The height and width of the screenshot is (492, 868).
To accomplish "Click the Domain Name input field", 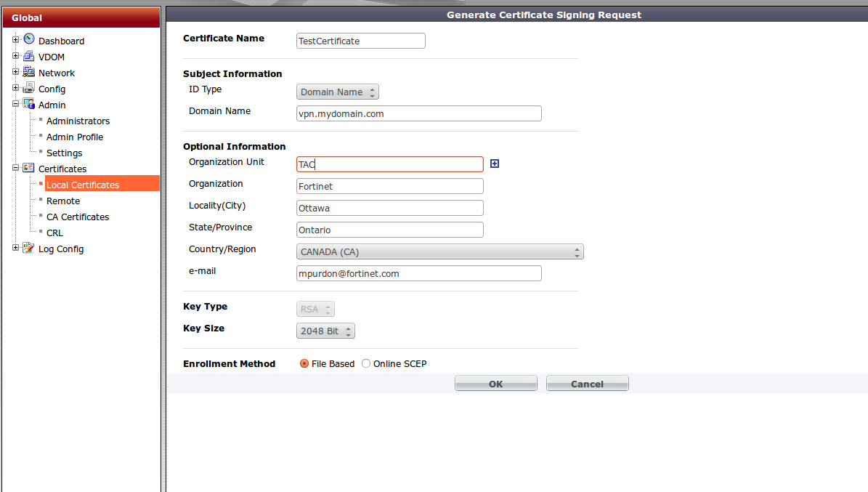I will 419,113.
